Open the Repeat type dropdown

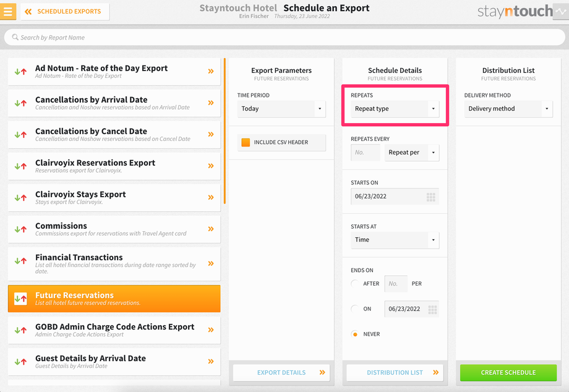click(395, 109)
